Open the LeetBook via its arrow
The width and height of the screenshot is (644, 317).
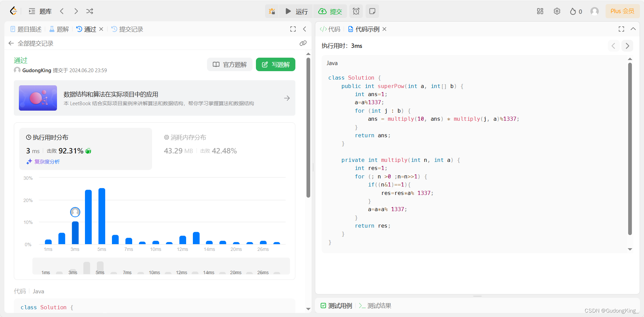pyautogui.click(x=287, y=98)
